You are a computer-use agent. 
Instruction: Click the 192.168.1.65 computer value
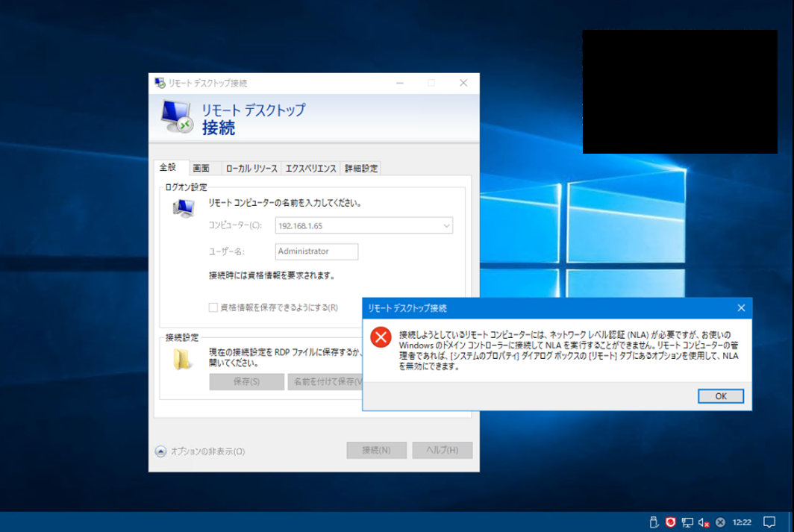pyautogui.click(x=300, y=226)
